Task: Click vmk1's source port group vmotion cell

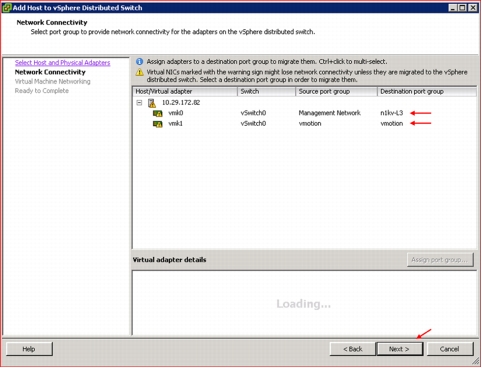Action: tap(310, 124)
